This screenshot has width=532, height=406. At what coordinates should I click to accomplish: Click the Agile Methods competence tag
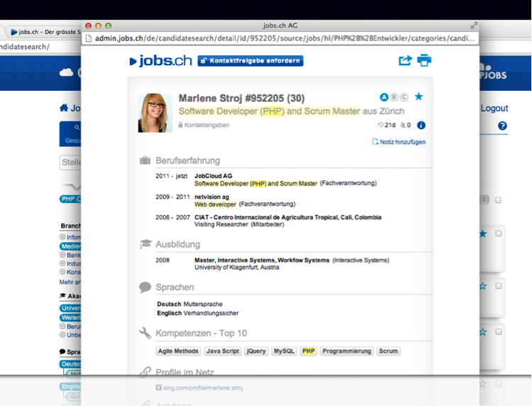click(178, 351)
